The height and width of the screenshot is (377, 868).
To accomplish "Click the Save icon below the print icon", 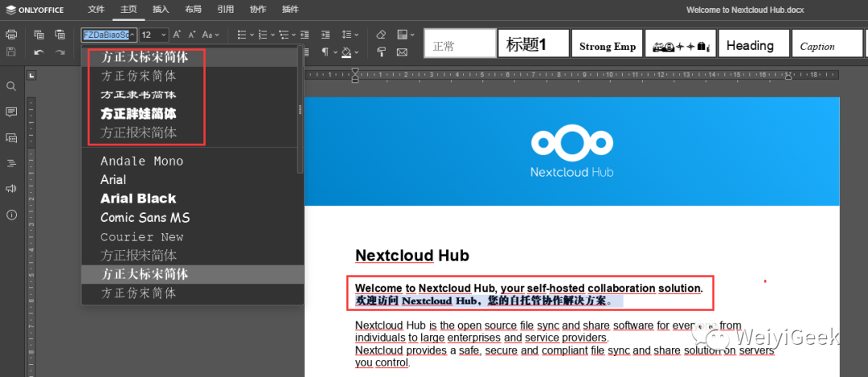I will 11,52.
